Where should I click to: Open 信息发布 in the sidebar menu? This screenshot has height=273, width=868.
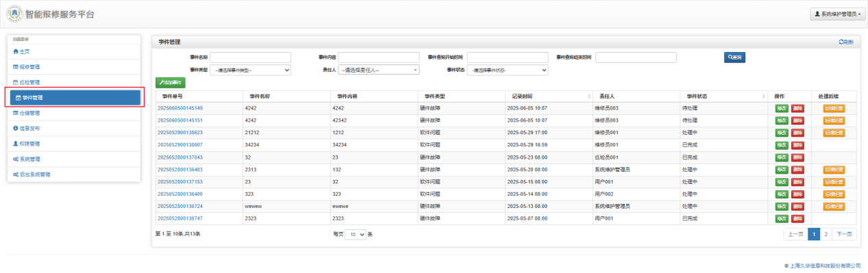tap(73, 128)
